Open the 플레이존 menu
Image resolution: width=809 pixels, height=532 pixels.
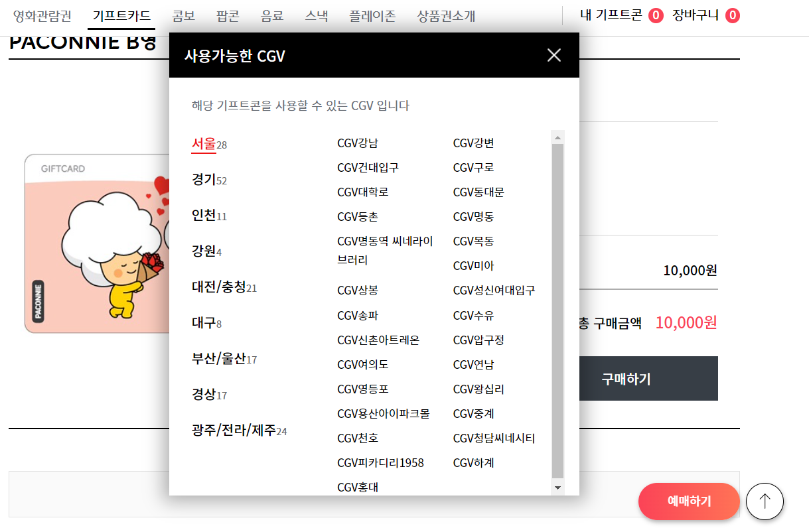[x=372, y=16]
